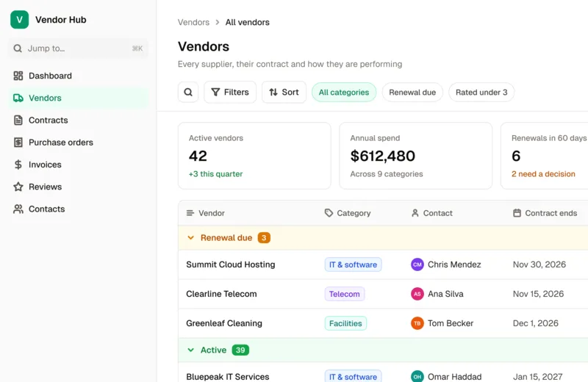Click the Contact column header
588x382 pixels.
pyautogui.click(x=432, y=213)
